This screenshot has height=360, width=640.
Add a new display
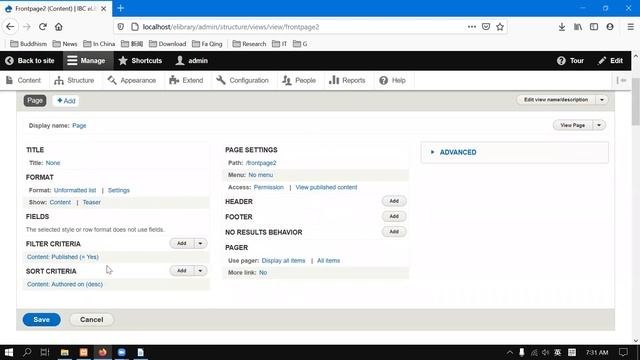pos(66,101)
